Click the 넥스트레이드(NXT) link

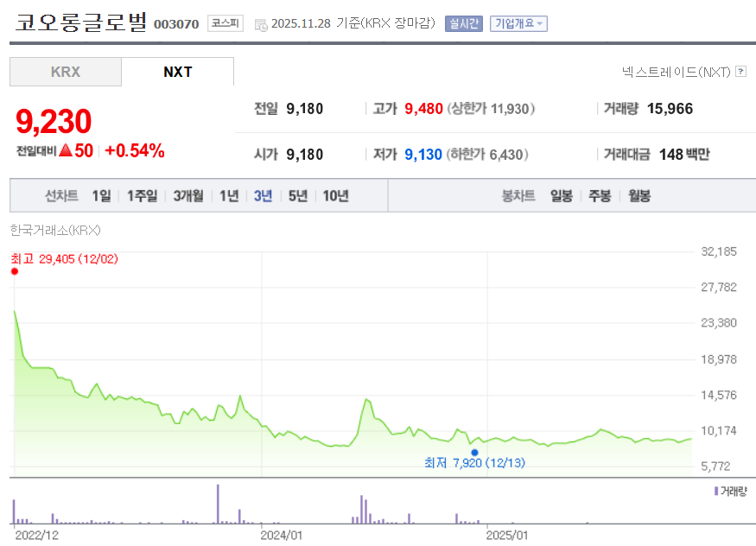pyautogui.click(x=676, y=73)
